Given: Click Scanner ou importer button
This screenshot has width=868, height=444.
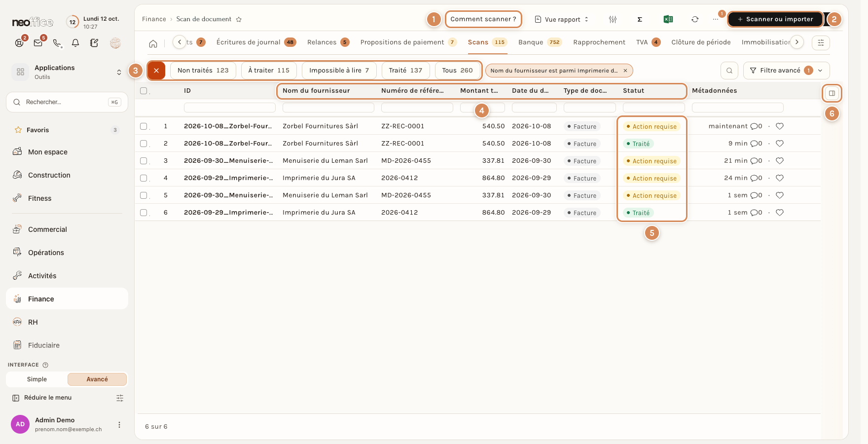Looking at the screenshot, I should point(775,19).
